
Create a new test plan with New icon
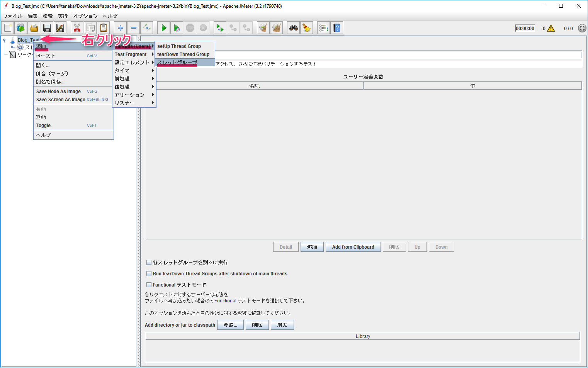(8, 28)
